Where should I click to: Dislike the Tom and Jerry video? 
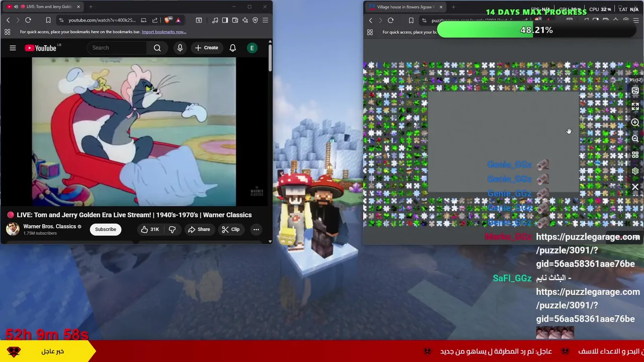click(x=172, y=229)
